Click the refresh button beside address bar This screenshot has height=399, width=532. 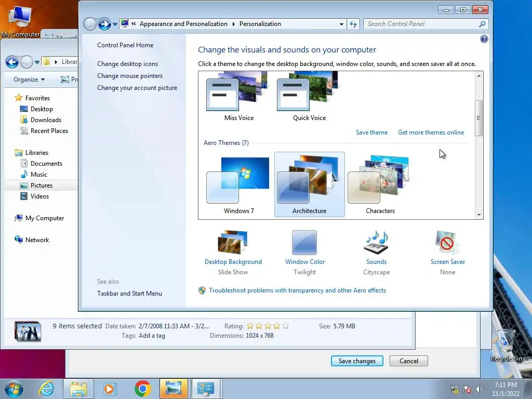[x=353, y=24]
